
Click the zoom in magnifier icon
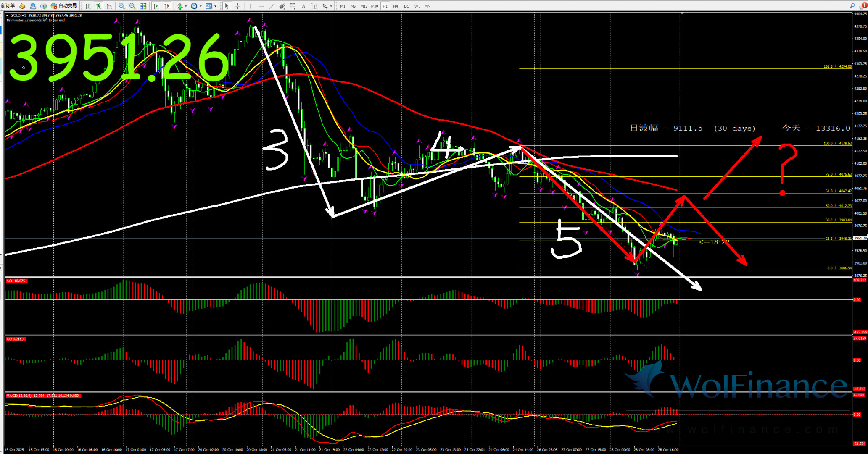121,6
